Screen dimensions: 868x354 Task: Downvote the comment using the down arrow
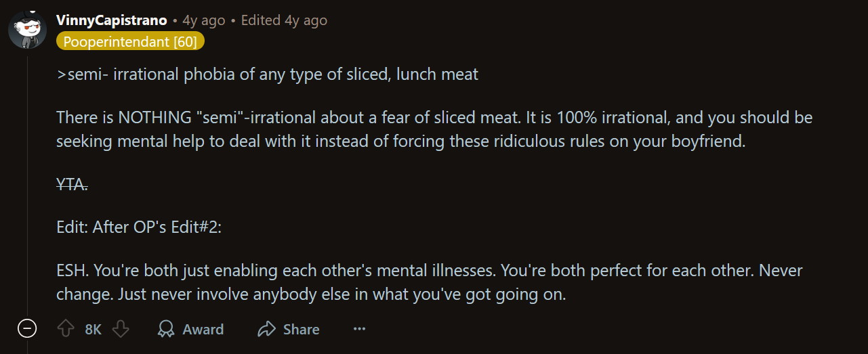pos(121,330)
